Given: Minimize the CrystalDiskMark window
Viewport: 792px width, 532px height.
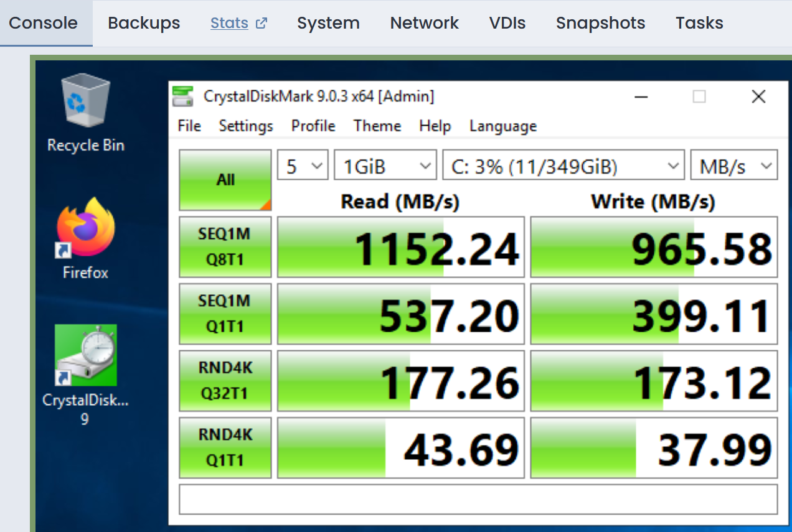Looking at the screenshot, I should 640,97.
